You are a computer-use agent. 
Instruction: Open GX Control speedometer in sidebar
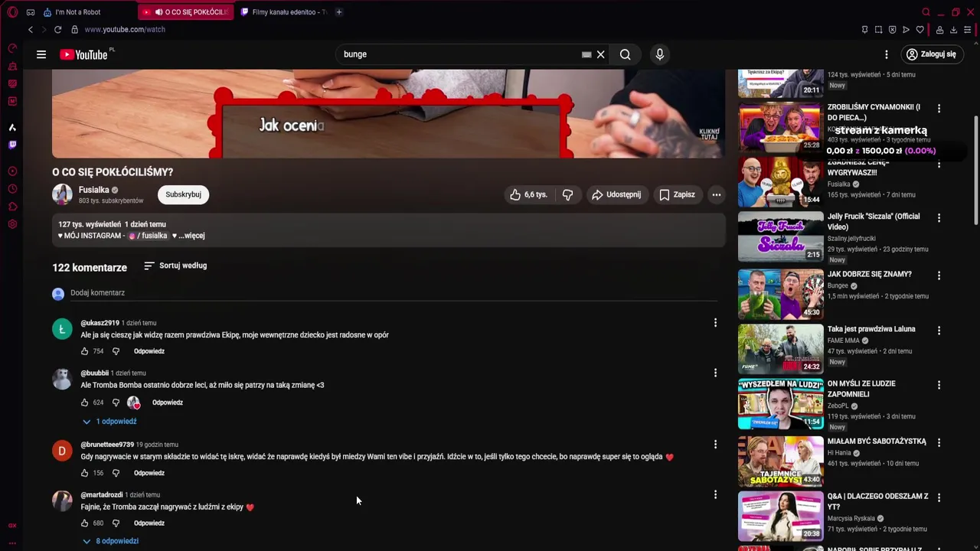click(x=12, y=48)
